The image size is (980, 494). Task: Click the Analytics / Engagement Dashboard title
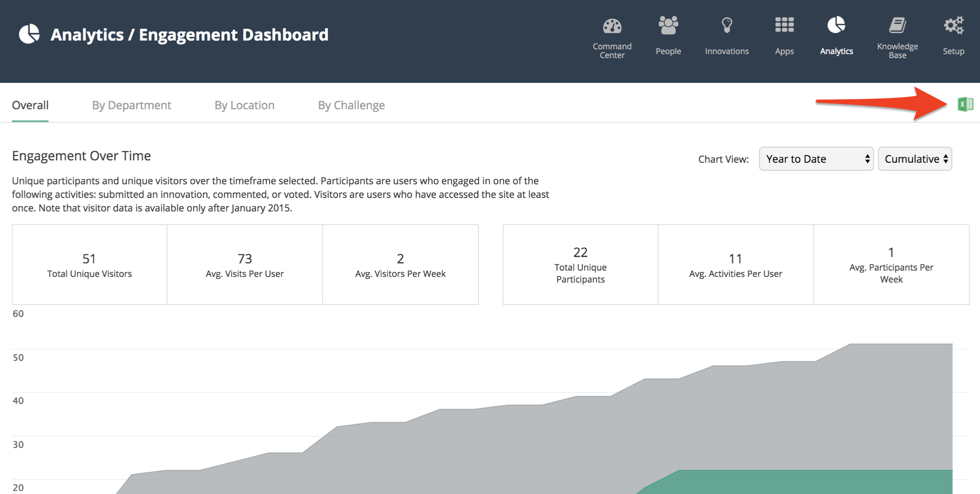(x=189, y=35)
